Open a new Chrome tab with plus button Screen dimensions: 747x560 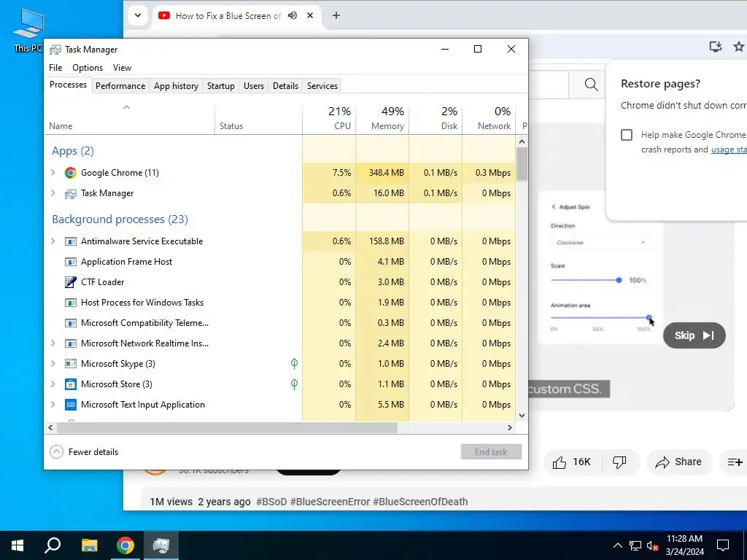click(x=336, y=16)
